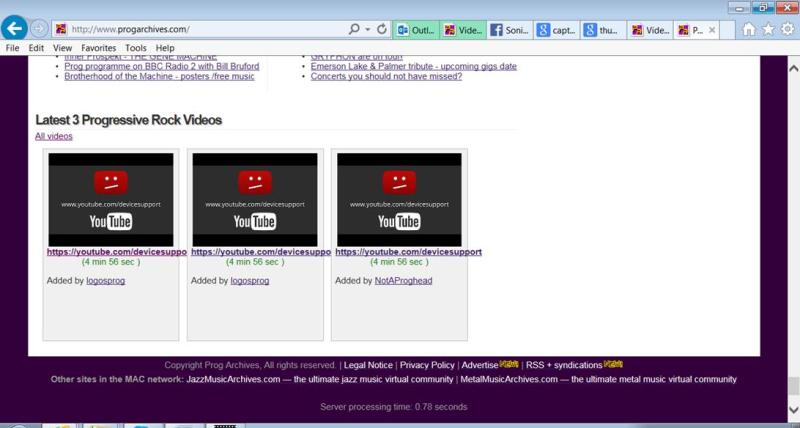Open the first video's youtube.com/devicesuppo link

pos(117,252)
